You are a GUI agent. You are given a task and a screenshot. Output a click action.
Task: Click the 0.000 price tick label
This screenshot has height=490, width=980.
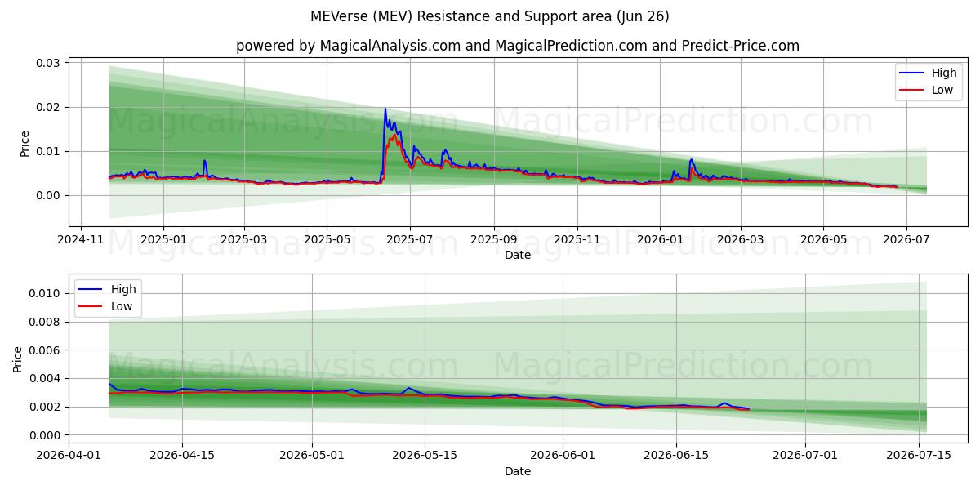coord(44,435)
